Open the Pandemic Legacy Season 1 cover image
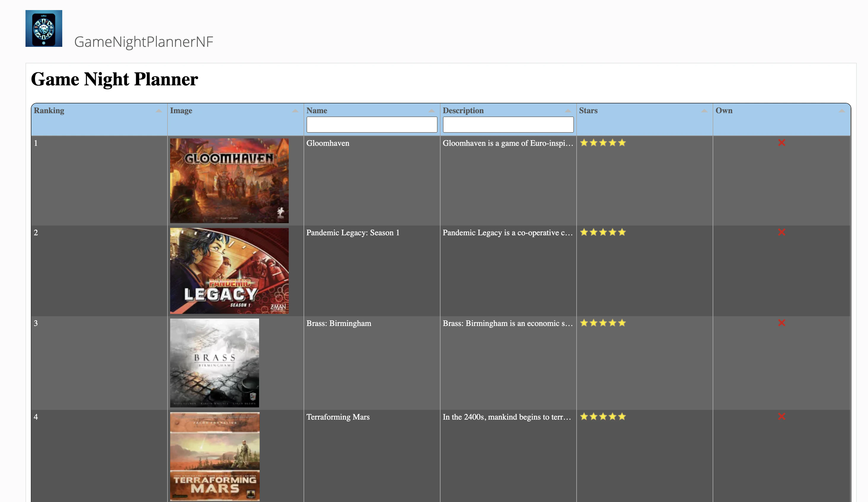Screen dimensions: 868x502 229,271
